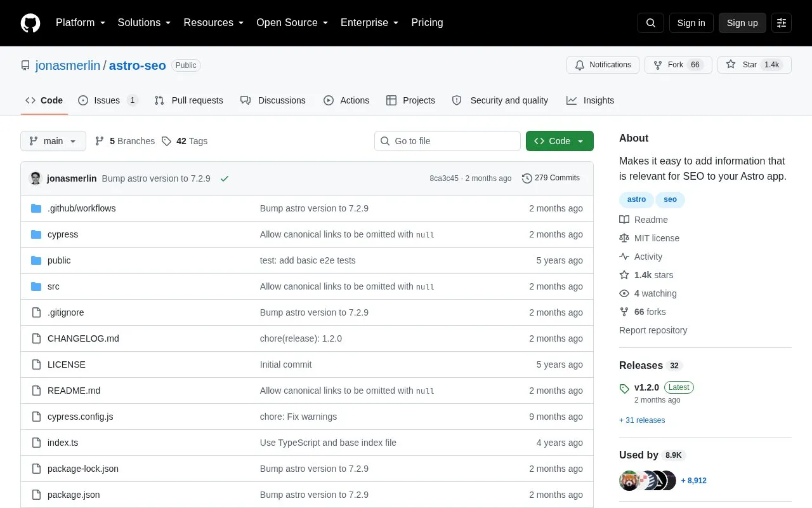Open the 1.4k stars link in About
The image size is (812, 508).
(646, 275)
